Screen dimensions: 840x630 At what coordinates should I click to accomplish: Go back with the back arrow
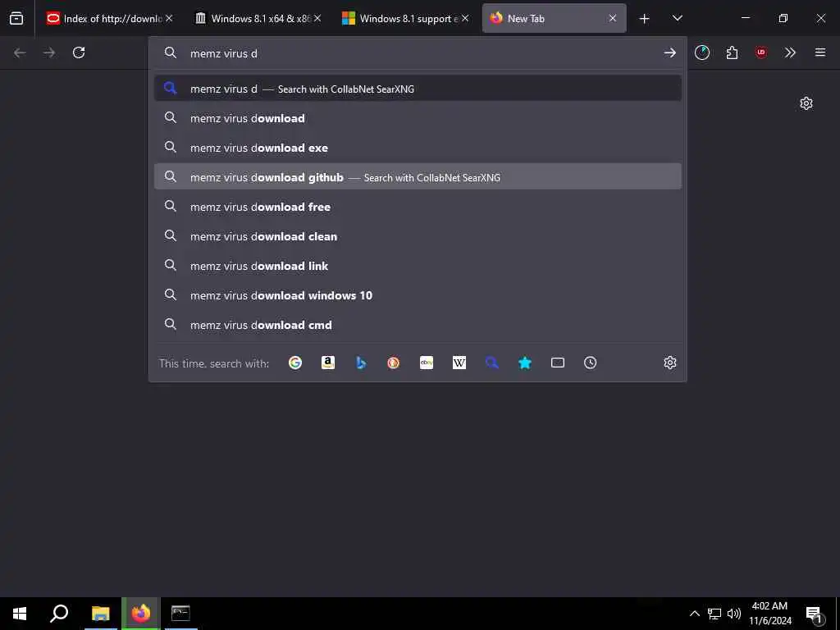20,52
